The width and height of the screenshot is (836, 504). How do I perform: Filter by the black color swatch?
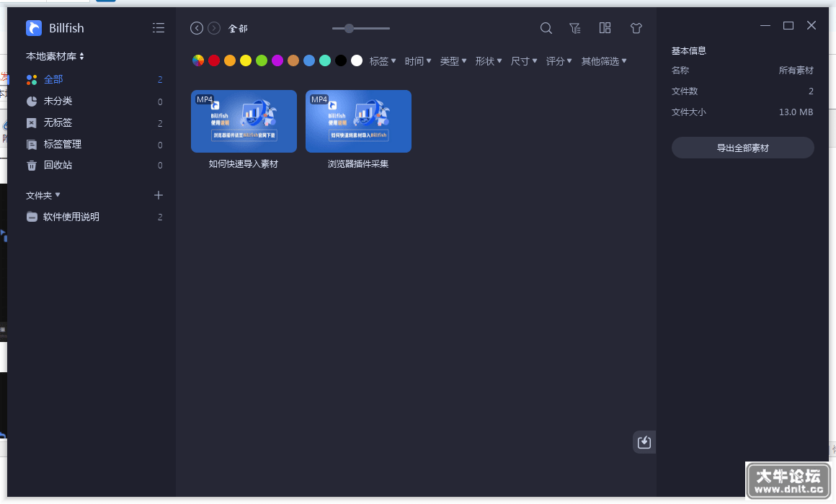pyautogui.click(x=341, y=60)
